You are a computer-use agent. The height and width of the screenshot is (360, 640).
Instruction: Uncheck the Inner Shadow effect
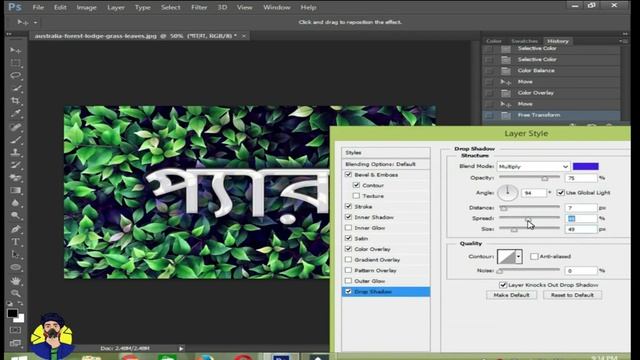tap(348, 217)
